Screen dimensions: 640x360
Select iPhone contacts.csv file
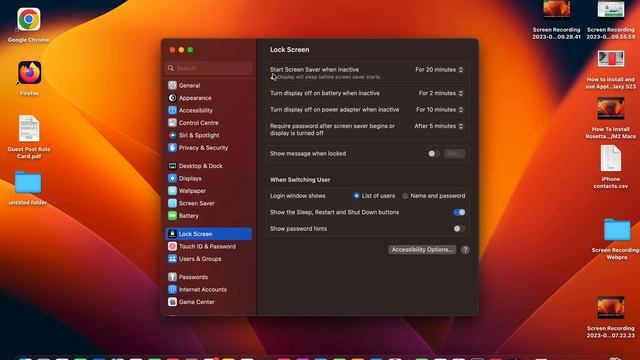point(611,158)
